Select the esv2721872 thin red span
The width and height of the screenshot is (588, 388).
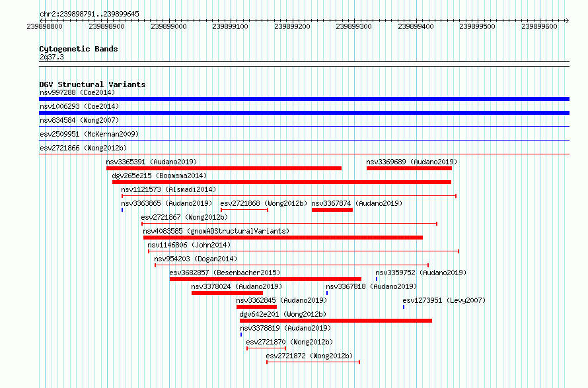pos(313,362)
